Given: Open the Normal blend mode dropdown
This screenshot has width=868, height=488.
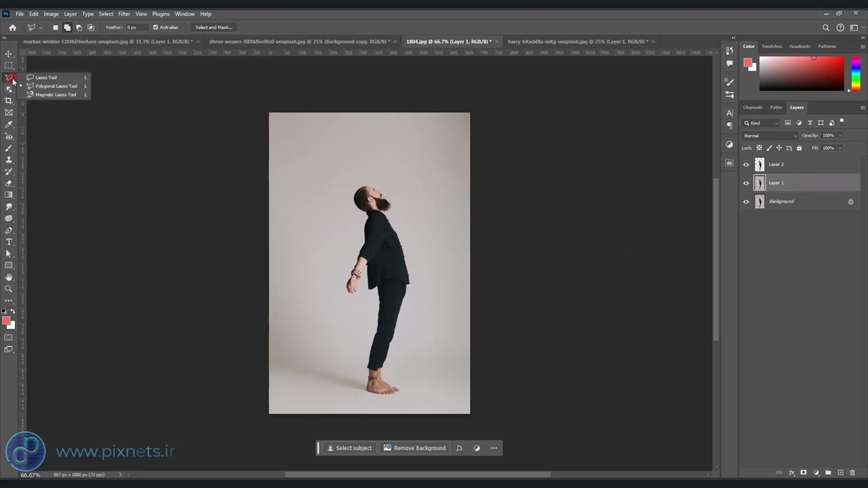Looking at the screenshot, I should 770,136.
